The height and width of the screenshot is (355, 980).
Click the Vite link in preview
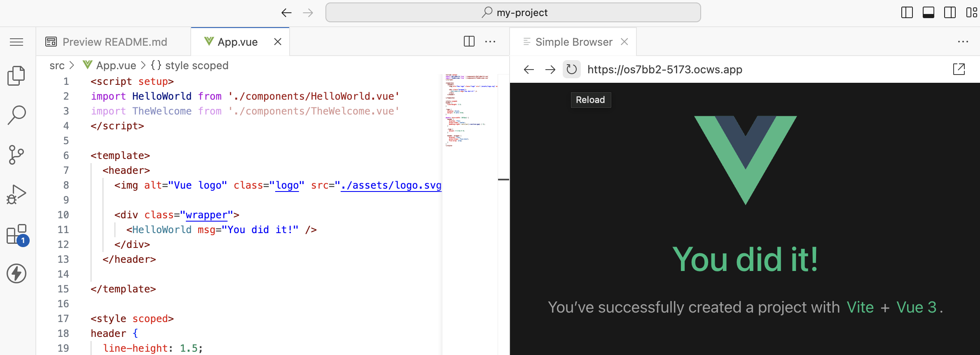[x=860, y=307]
